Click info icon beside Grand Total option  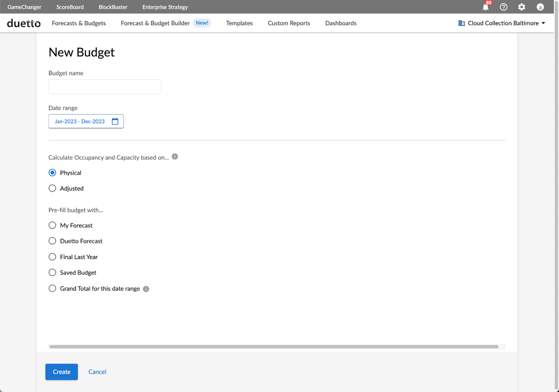coord(146,289)
